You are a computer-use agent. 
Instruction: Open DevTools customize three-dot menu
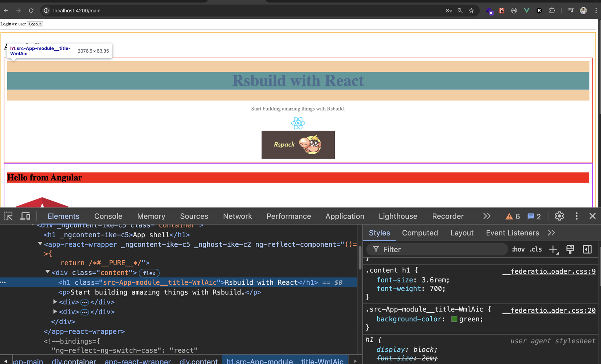pyautogui.click(x=577, y=216)
